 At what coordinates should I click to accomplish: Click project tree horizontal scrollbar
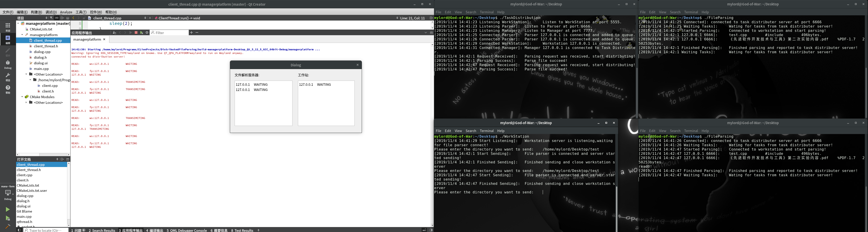(43, 155)
